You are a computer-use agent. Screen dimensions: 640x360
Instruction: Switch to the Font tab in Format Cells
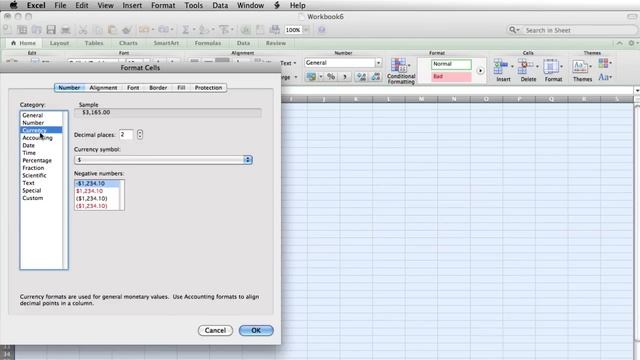click(133, 88)
